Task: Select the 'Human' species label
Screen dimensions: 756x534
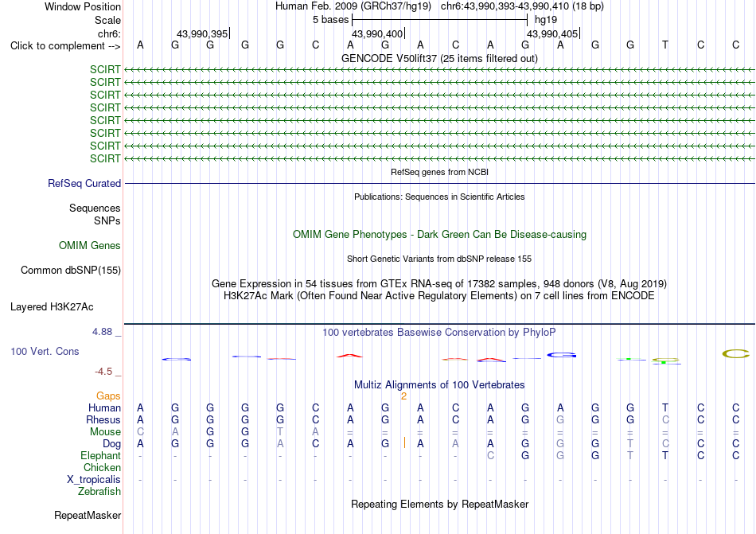Action: 104,407
